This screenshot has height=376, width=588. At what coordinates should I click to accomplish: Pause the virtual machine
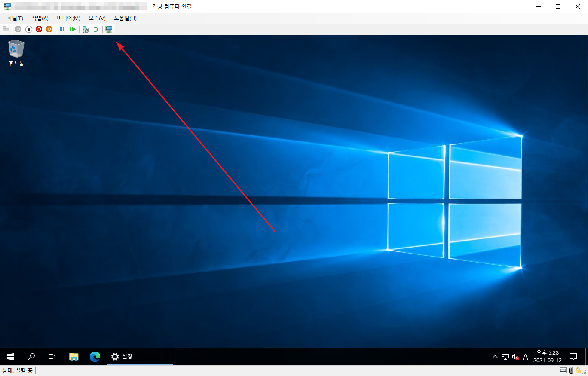click(x=62, y=29)
